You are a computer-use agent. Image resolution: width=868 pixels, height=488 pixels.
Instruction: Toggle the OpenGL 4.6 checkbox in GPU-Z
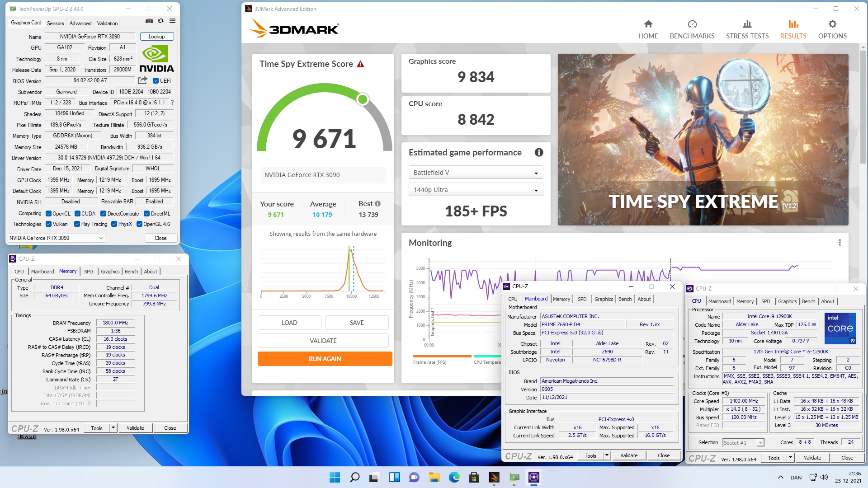[x=139, y=224]
